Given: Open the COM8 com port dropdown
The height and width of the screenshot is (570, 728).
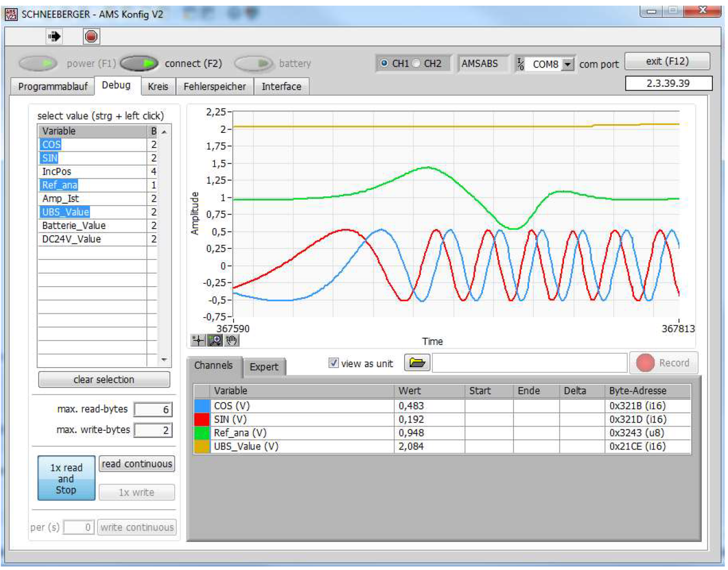Looking at the screenshot, I should click(568, 64).
